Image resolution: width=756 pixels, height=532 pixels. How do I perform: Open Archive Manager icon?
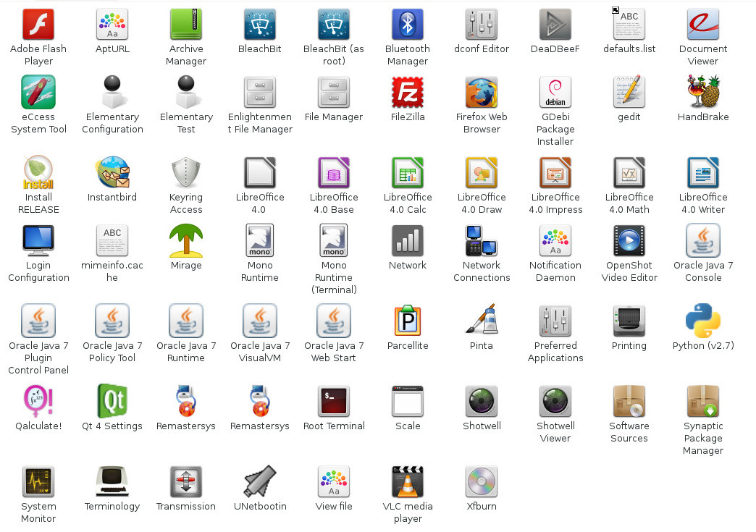[186, 24]
